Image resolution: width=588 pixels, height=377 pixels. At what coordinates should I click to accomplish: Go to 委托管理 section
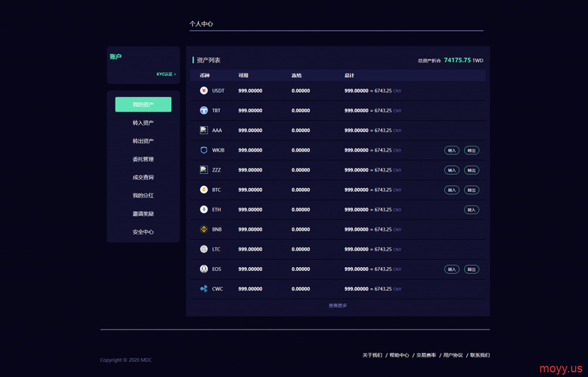click(x=143, y=159)
